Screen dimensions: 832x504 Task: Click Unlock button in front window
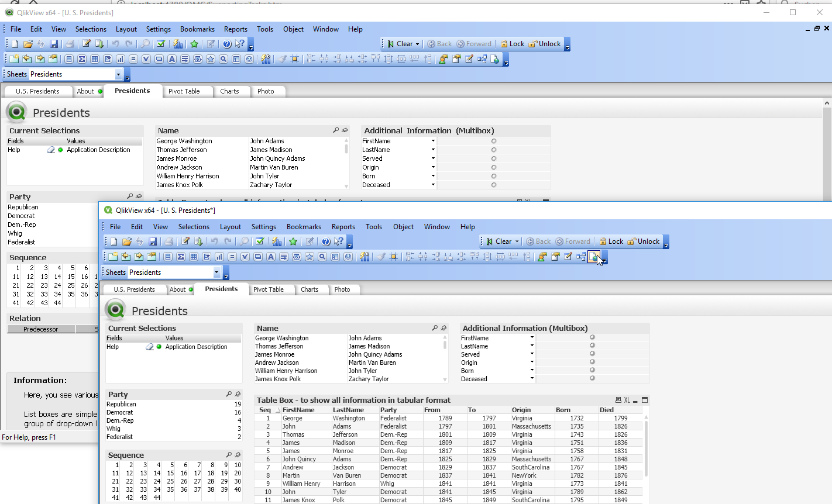644,241
